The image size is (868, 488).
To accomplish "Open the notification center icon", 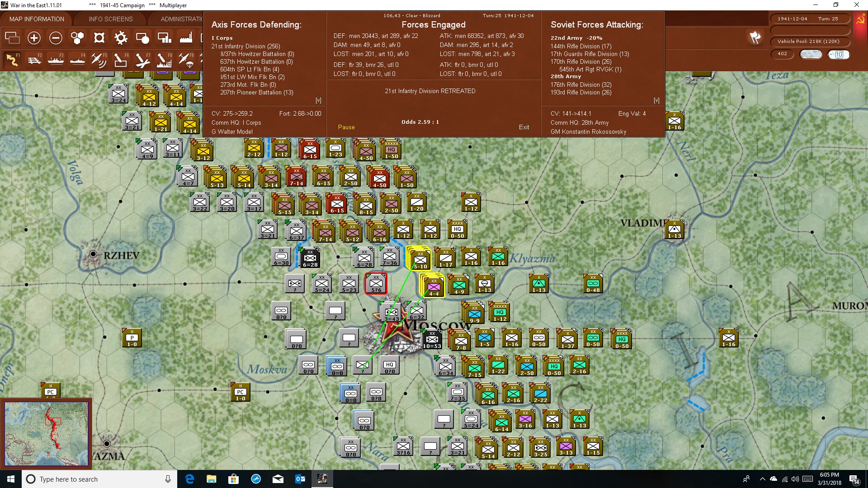I will [854, 479].
